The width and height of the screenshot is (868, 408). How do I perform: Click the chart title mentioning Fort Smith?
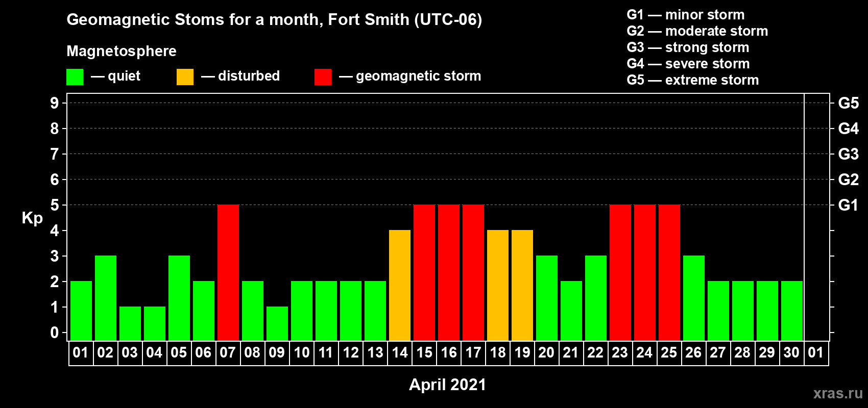(x=274, y=19)
